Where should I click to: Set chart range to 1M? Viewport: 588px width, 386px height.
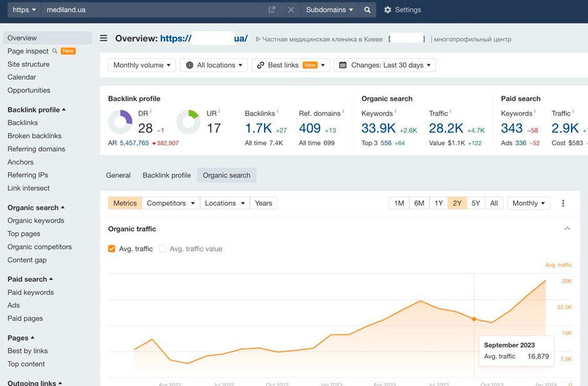point(399,203)
